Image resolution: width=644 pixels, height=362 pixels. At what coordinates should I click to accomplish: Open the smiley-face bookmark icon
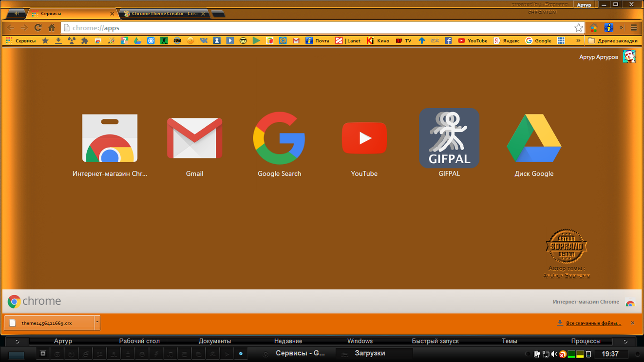(190, 41)
